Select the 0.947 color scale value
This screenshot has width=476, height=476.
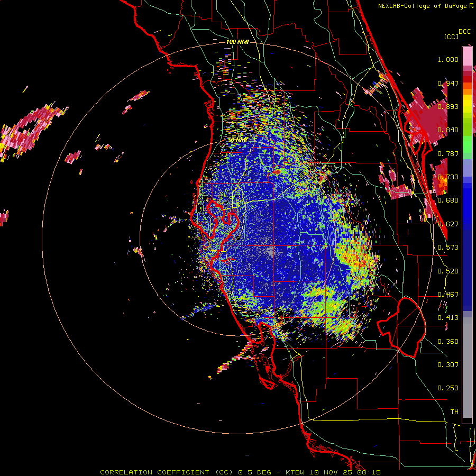point(448,83)
